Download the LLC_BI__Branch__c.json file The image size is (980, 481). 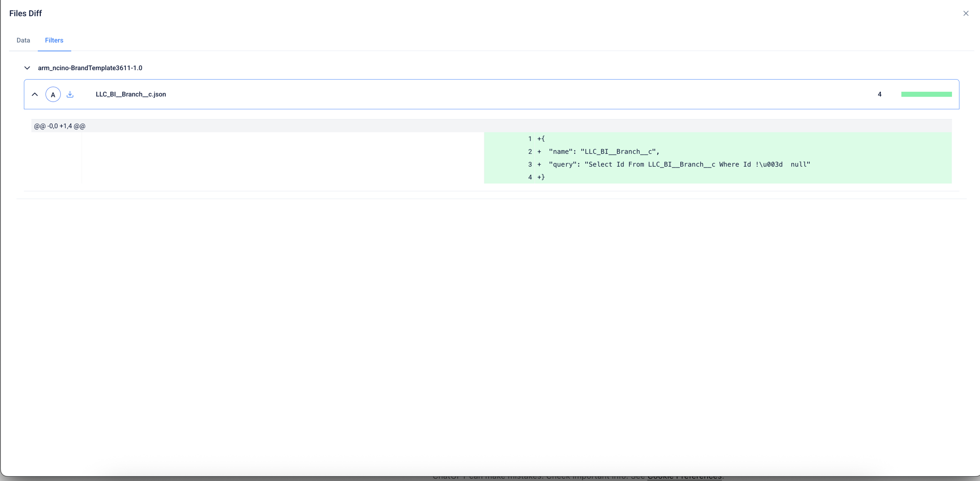click(70, 94)
